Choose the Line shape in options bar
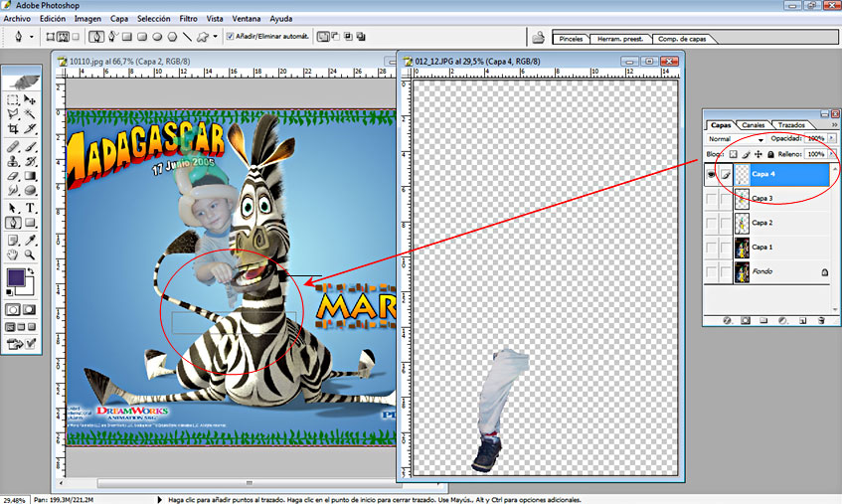The height and width of the screenshot is (504, 842). (x=187, y=37)
